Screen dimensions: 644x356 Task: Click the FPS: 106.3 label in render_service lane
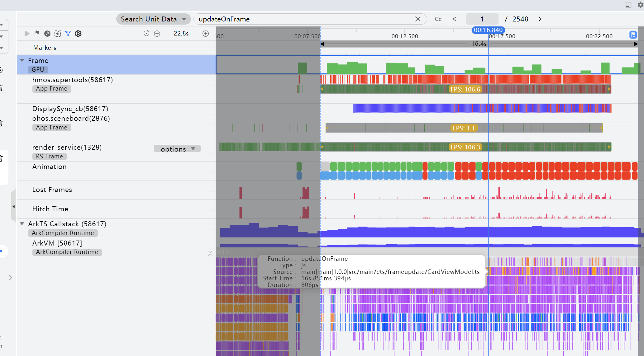click(465, 147)
